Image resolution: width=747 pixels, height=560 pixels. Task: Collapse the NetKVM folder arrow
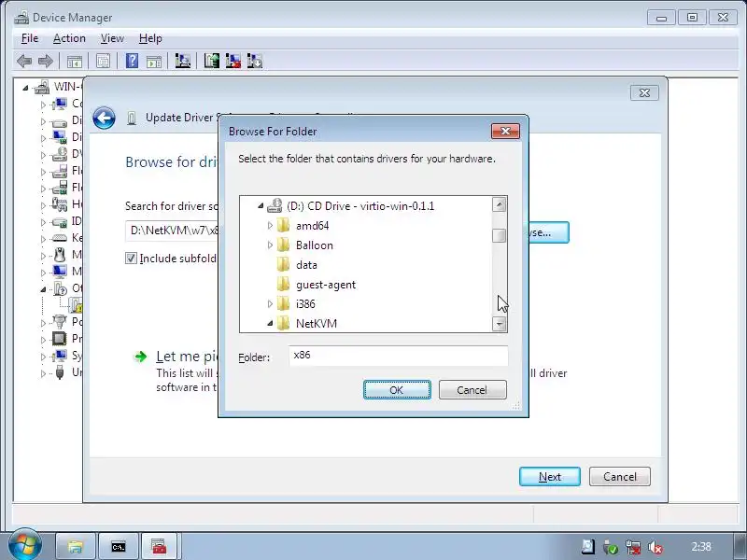pos(270,323)
